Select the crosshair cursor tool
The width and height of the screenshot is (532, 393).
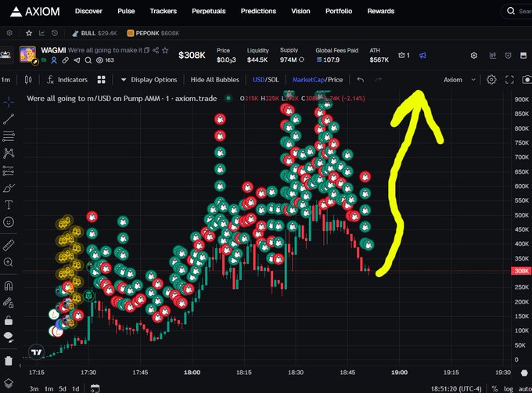[x=9, y=101]
